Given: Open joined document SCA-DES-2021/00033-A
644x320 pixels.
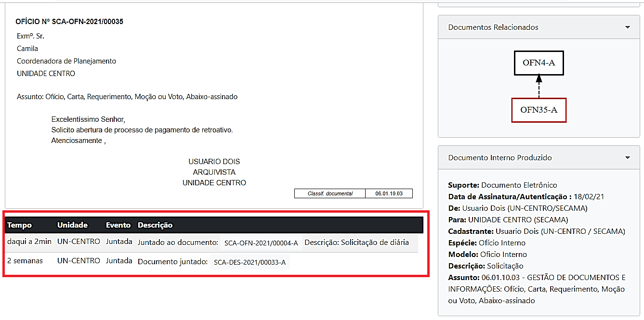Looking at the screenshot, I should click(250, 262).
